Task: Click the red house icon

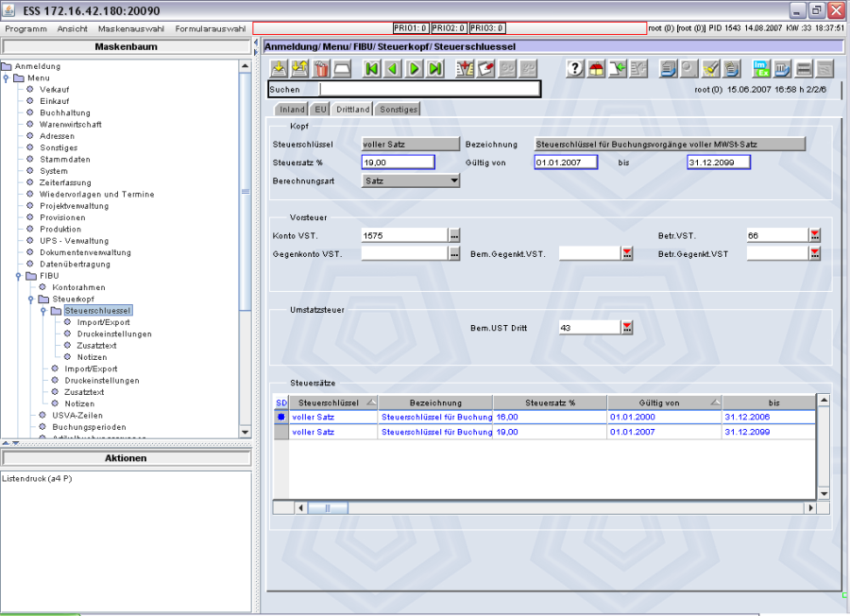Action: tap(596, 69)
